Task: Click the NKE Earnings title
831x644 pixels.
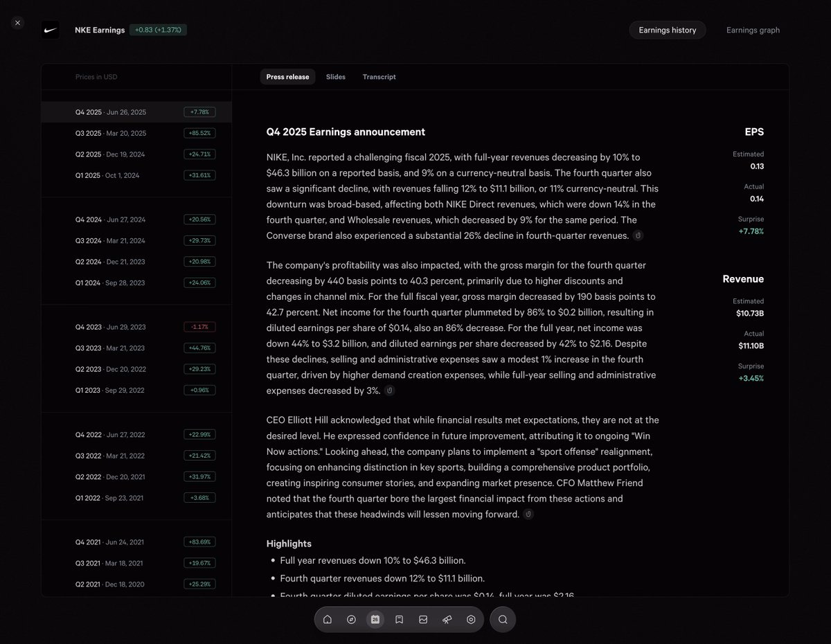Action: 100,30
